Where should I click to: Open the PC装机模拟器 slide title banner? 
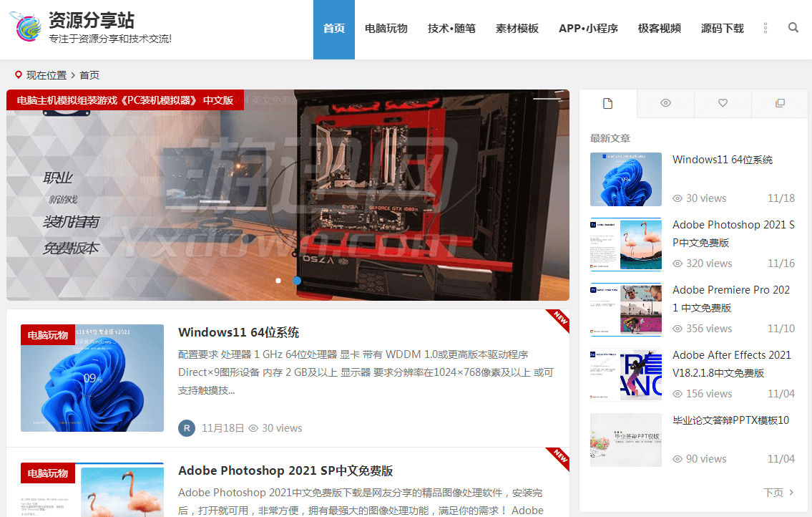[x=124, y=100]
